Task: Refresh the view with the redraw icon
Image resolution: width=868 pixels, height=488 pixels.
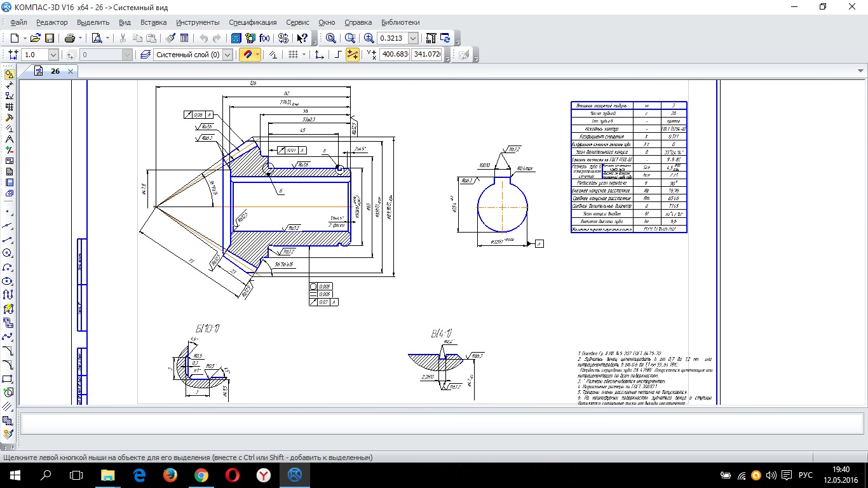Action: 445,38
